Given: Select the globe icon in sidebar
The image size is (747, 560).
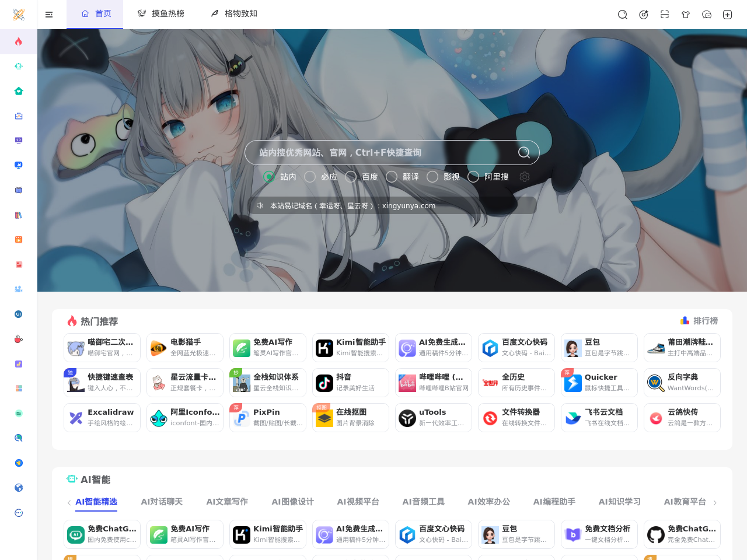Looking at the screenshot, I should tap(19, 488).
